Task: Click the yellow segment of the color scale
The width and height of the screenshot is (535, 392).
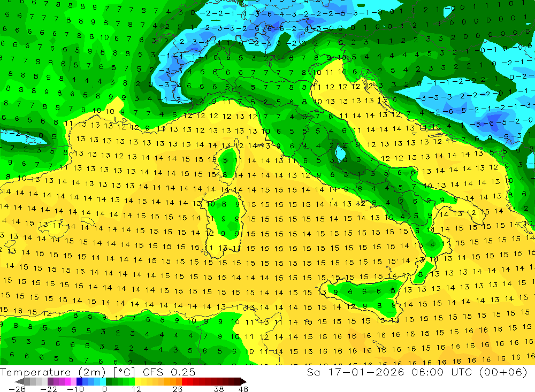Action: click(x=138, y=381)
